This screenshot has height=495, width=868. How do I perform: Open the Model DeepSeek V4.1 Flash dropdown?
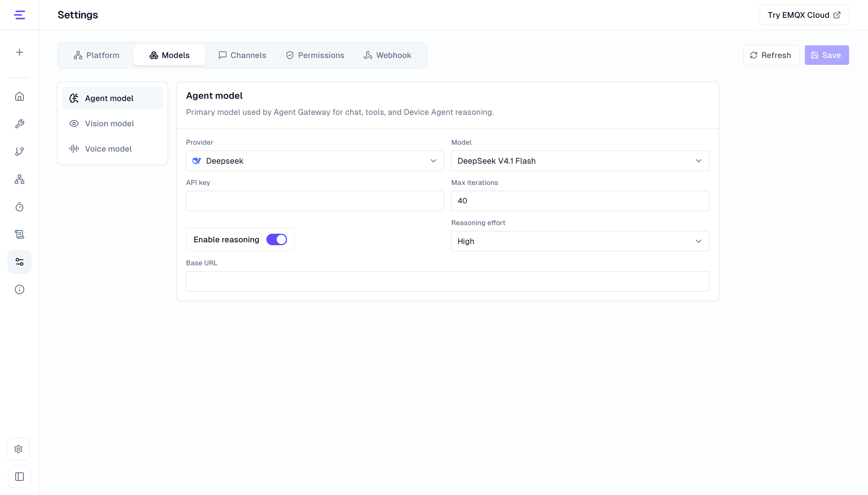click(x=580, y=161)
